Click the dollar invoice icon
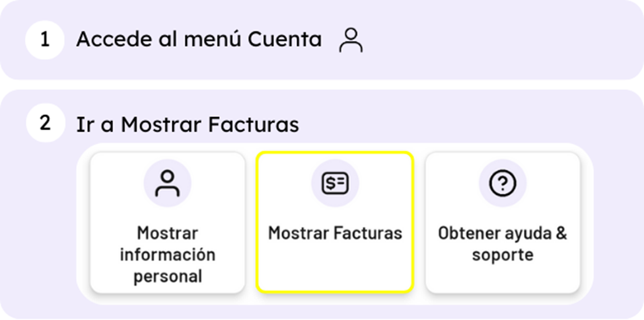The image size is (644, 320). pos(335,184)
